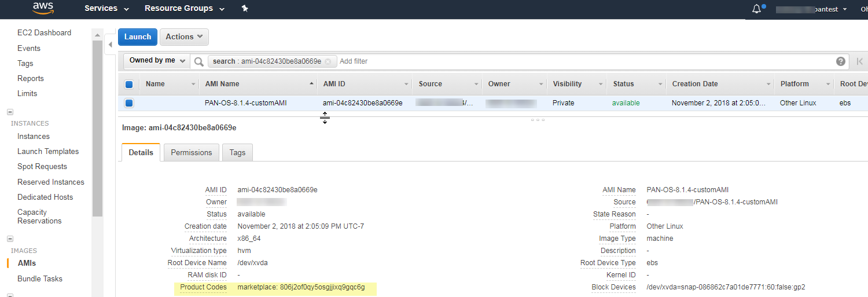Screen dimensions: 868x297
Task: Open Spot Requests in the sidebar
Action: click(x=42, y=166)
